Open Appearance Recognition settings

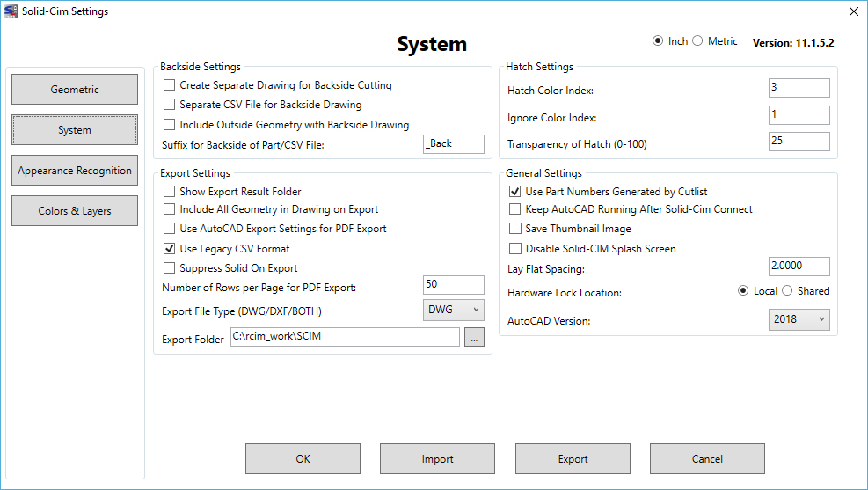[x=75, y=170]
